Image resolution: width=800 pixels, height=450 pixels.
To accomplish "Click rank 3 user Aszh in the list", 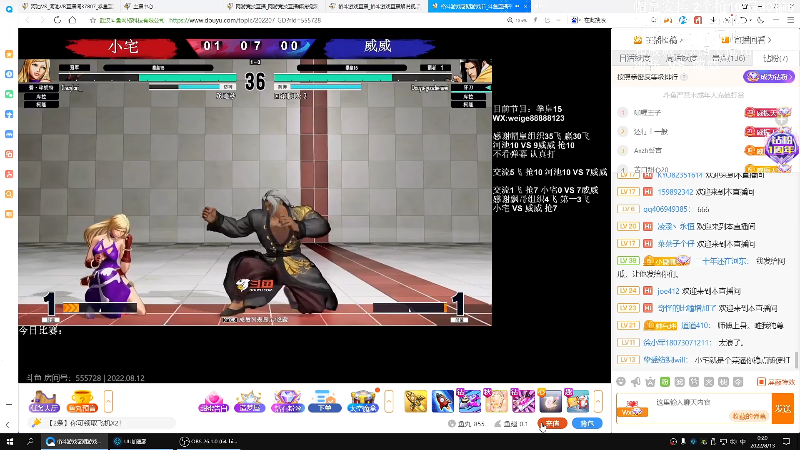I will point(648,151).
